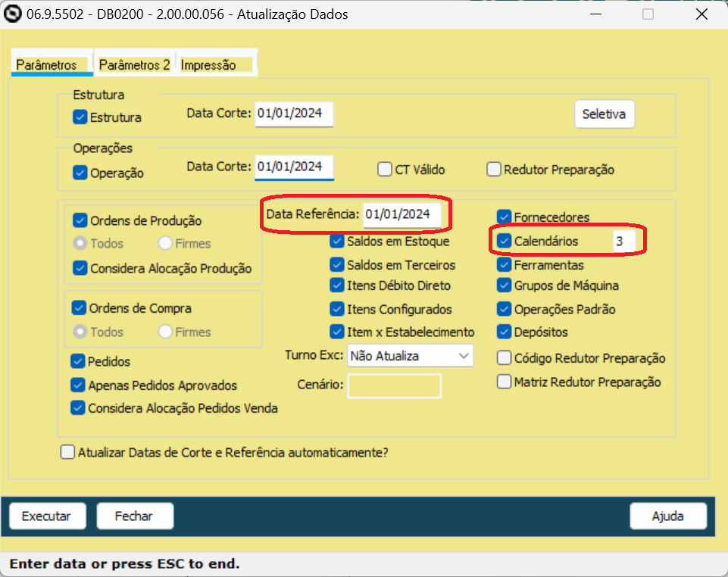Toggle Saldos em Terceiros checkbox
This screenshot has width=728, height=577.
click(336, 264)
